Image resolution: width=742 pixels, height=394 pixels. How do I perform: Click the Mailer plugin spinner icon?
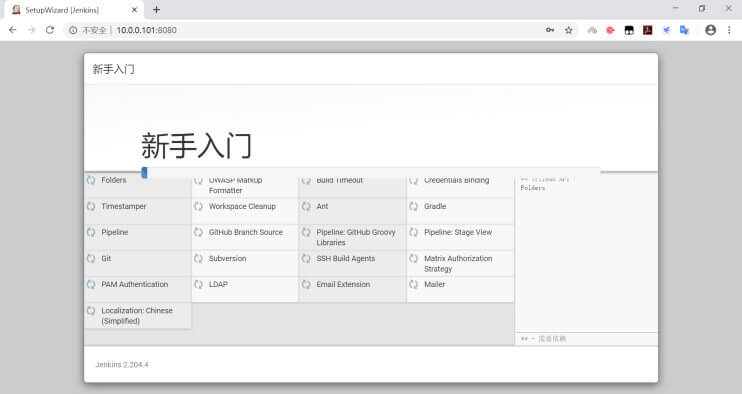point(414,284)
